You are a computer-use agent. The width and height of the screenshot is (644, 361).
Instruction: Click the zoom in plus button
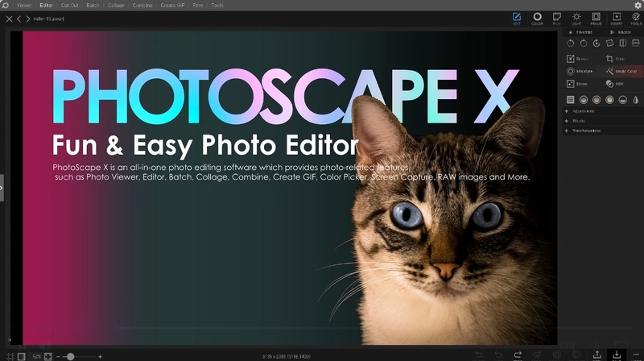pyautogui.click(x=100, y=357)
